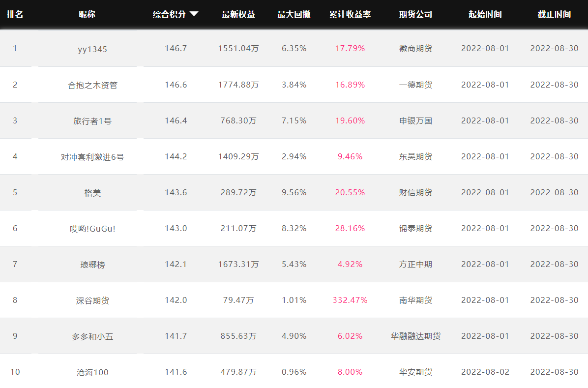Viewport: 588px width, 388px height.
Task: Select the equity value 289.72万
Action: point(238,192)
